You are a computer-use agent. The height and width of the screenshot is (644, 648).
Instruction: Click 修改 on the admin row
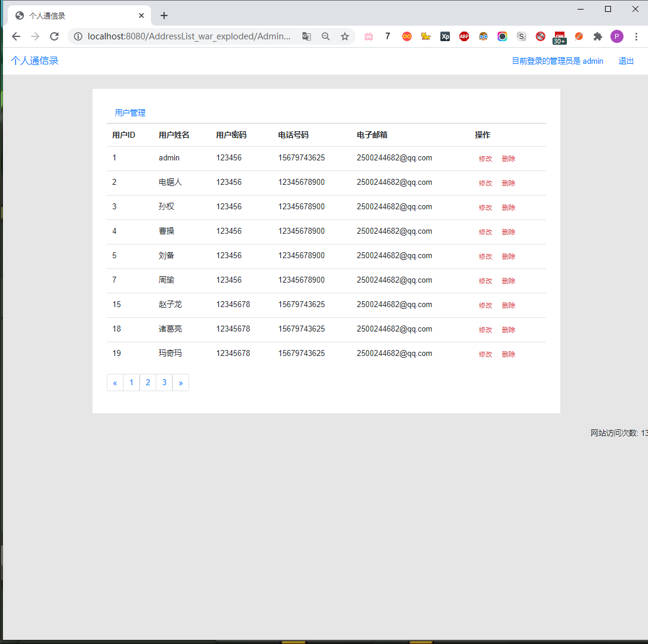coord(485,158)
